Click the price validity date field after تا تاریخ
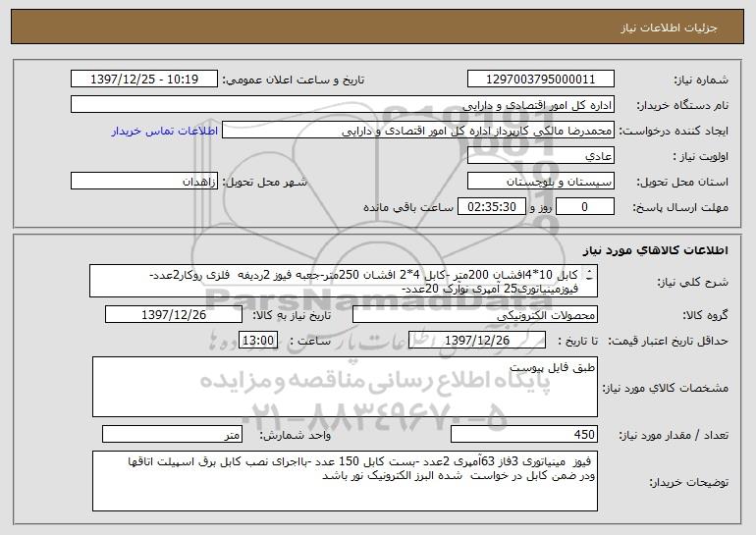This screenshot has height=535, width=756. point(477,341)
